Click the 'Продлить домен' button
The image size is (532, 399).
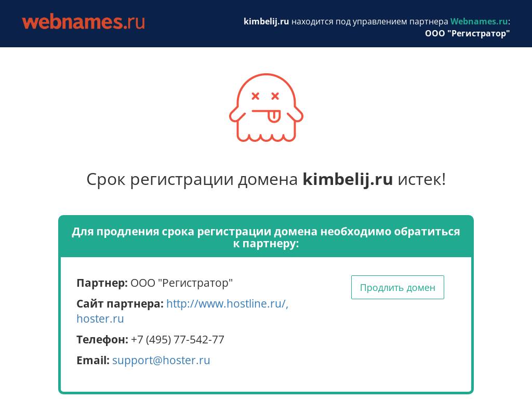[397, 287]
